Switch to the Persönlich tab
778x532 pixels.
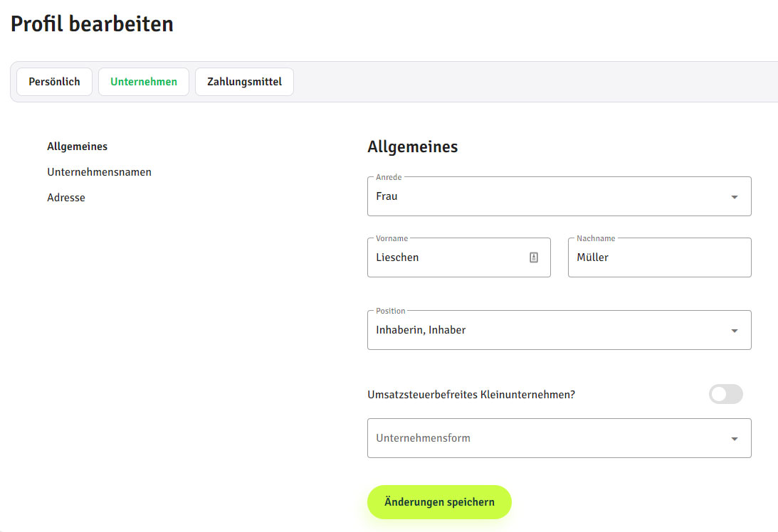coord(54,82)
